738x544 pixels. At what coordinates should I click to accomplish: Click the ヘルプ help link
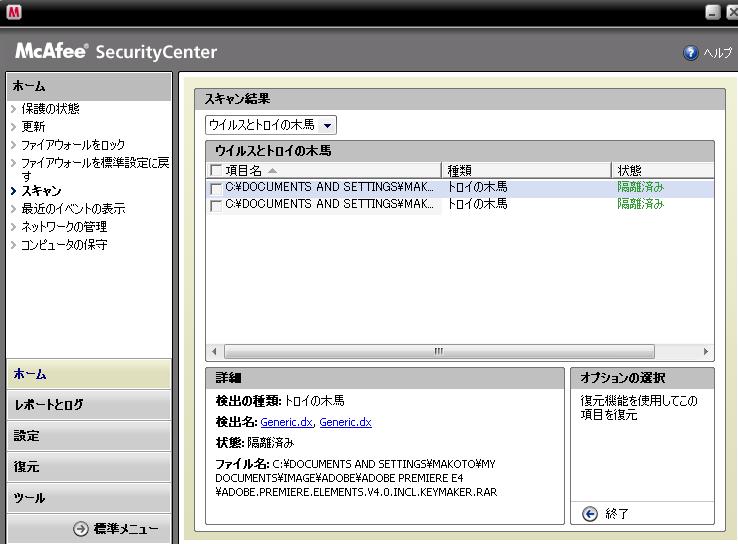point(718,53)
